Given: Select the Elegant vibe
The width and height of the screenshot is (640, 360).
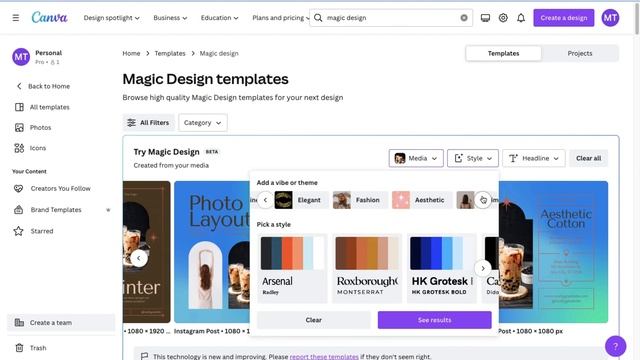Looking at the screenshot, I should 301,200.
